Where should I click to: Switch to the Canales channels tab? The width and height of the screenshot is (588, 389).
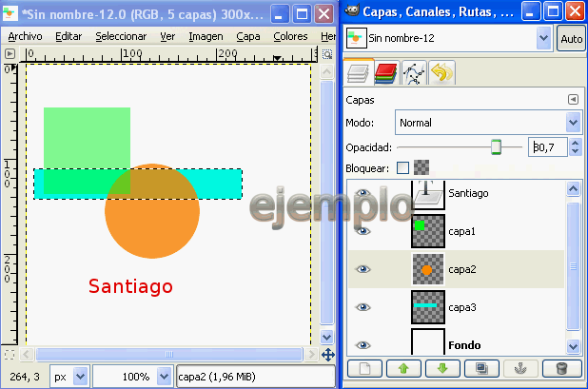point(385,72)
